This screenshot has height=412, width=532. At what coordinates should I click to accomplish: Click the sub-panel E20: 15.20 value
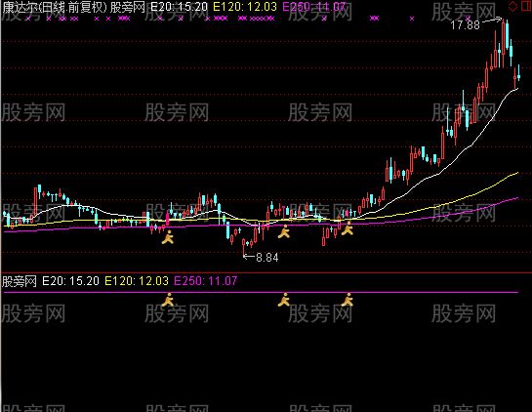[x=71, y=281]
